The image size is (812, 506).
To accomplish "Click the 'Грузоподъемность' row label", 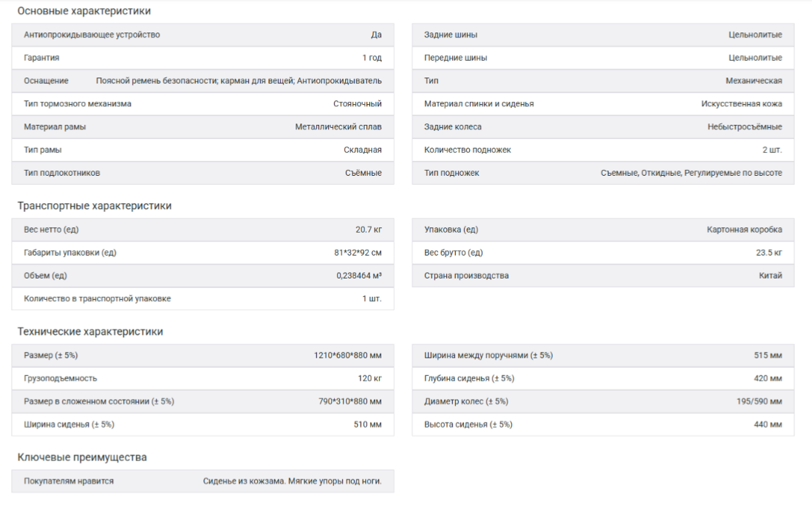I will [x=60, y=378].
